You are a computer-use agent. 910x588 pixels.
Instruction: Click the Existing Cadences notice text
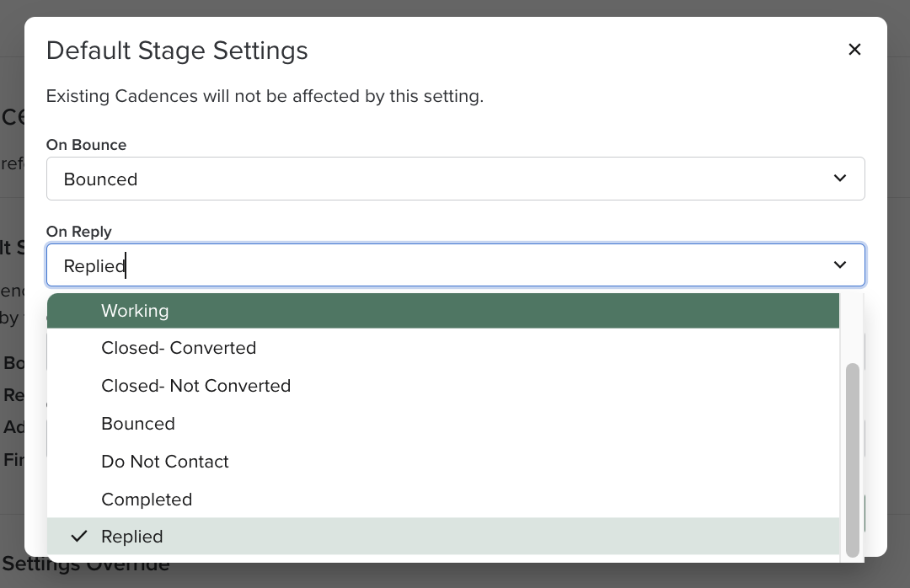[265, 96]
